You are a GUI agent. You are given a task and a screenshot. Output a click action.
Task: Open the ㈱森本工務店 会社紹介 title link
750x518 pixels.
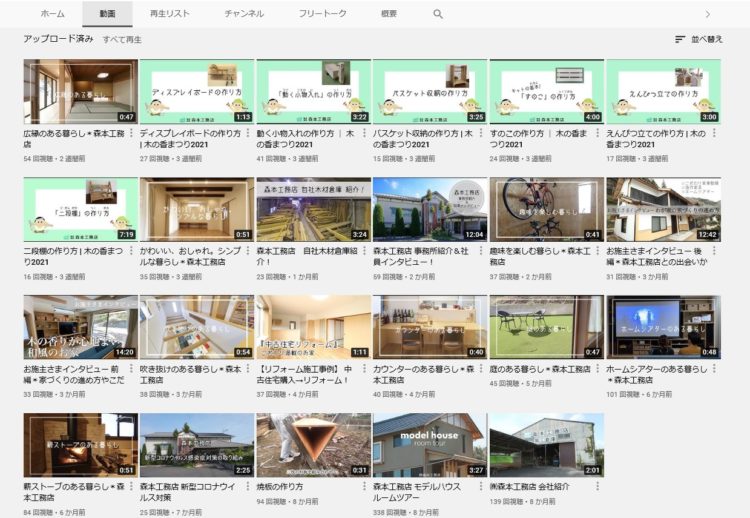pos(529,486)
